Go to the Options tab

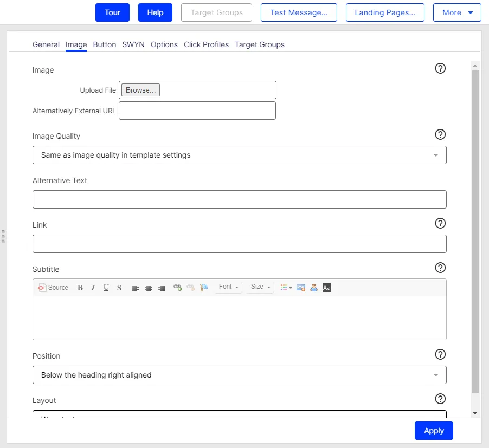(164, 44)
